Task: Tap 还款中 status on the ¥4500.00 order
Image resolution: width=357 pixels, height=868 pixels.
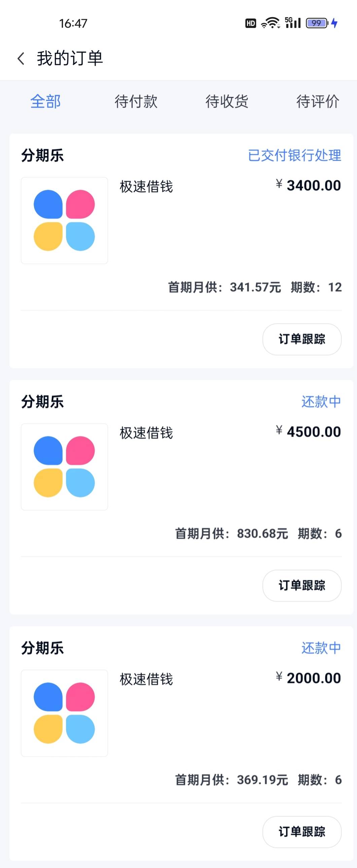Action: coord(321,402)
